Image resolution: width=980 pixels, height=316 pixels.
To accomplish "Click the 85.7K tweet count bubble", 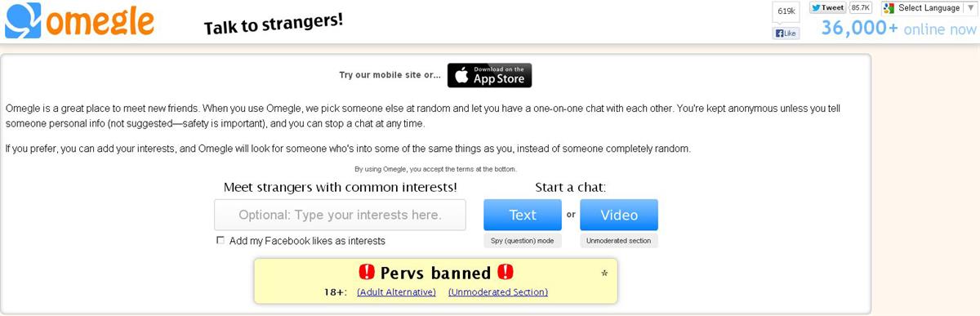I will (861, 7).
